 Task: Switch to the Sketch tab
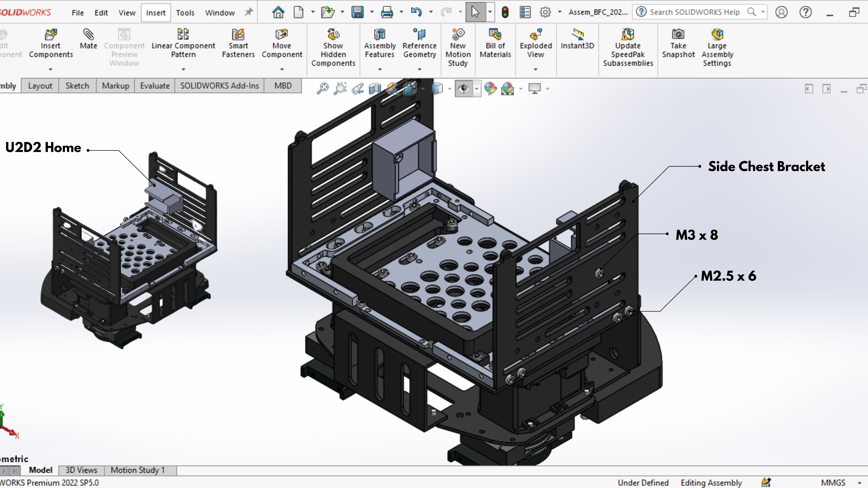click(77, 86)
